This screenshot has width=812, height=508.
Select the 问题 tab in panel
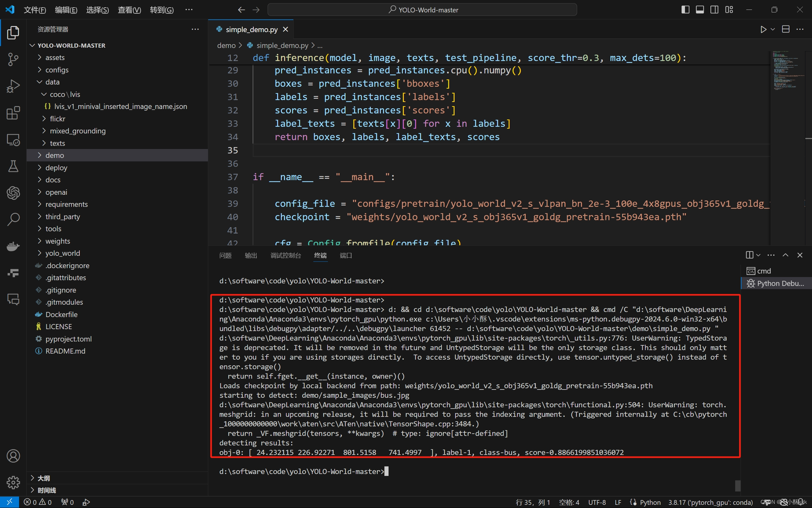224,255
